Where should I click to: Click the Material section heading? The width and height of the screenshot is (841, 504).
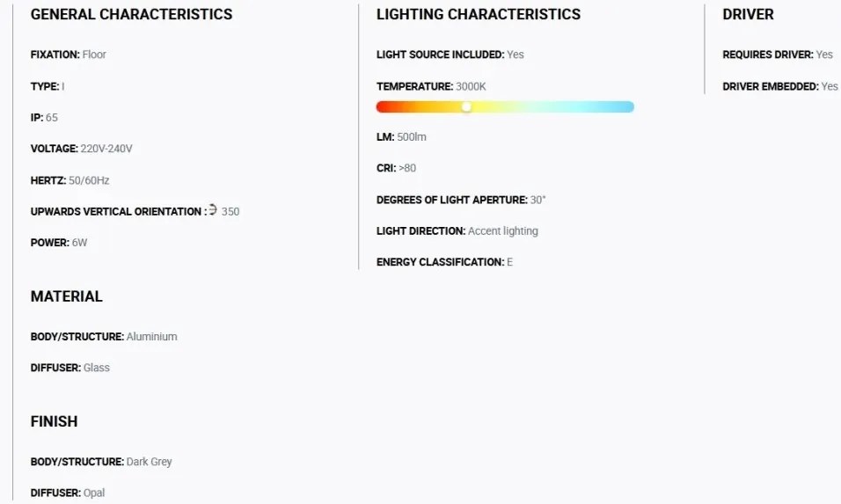pyautogui.click(x=67, y=296)
